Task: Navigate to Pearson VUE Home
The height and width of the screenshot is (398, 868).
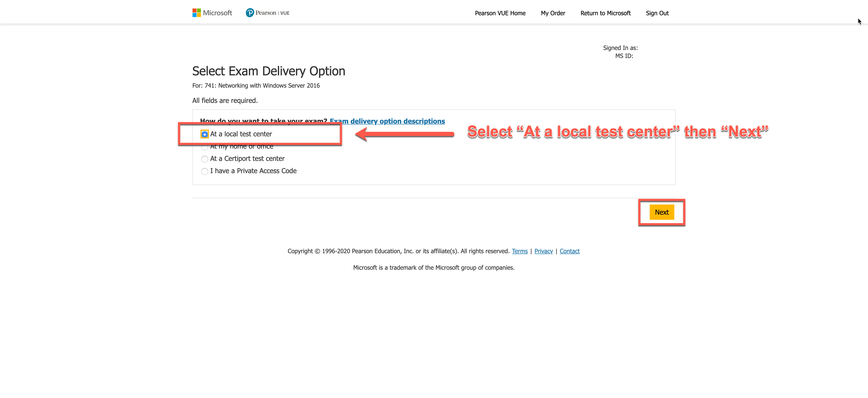Action: tap(499, 12)
